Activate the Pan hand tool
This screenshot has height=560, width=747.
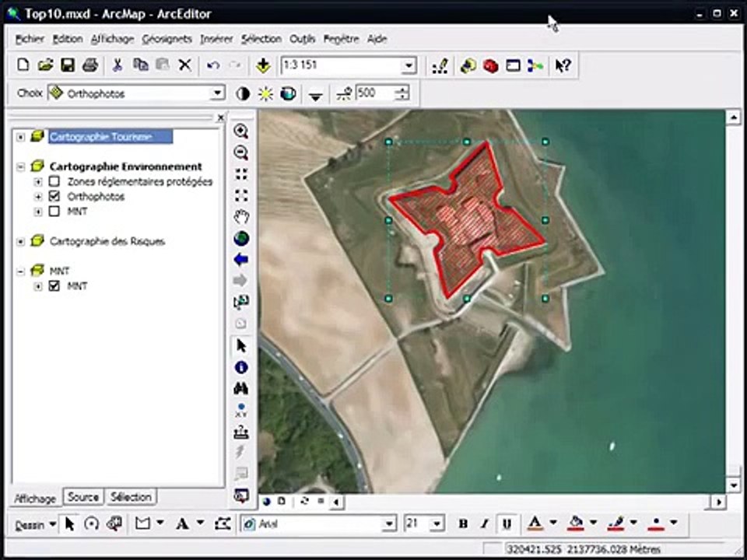tap(241, 217)
